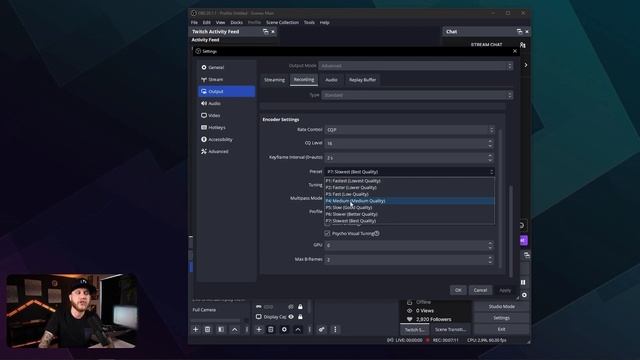640x360 pixels.
Task: Click Studio Mode button
Action: 501,307
